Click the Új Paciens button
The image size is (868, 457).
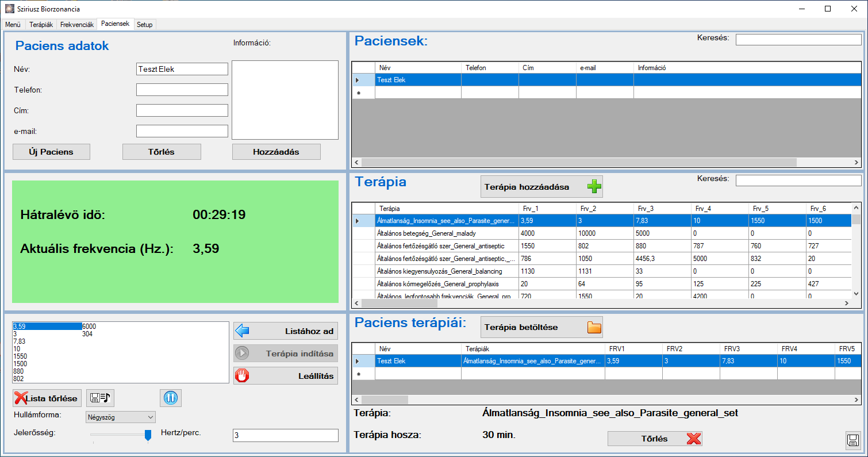pos(51,152)
